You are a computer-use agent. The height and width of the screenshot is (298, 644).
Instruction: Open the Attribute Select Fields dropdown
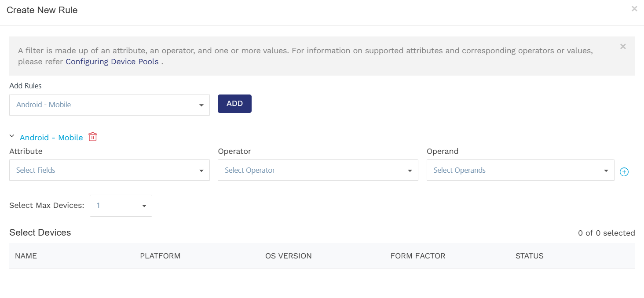click(109, 170)
